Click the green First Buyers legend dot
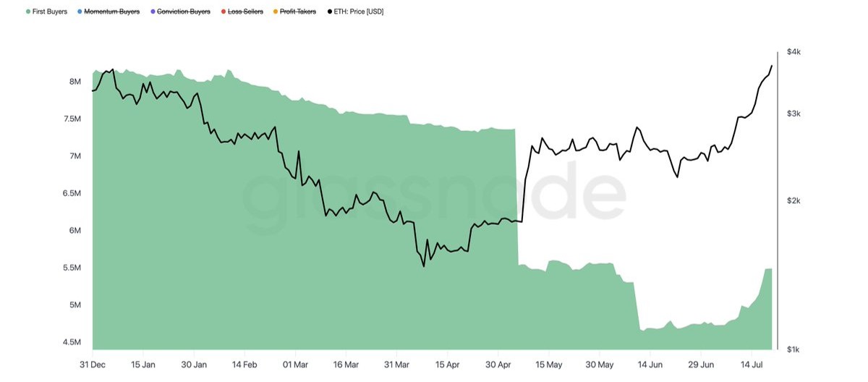The width and height of the screenshot is (868, 382). (x=28, y=12)
